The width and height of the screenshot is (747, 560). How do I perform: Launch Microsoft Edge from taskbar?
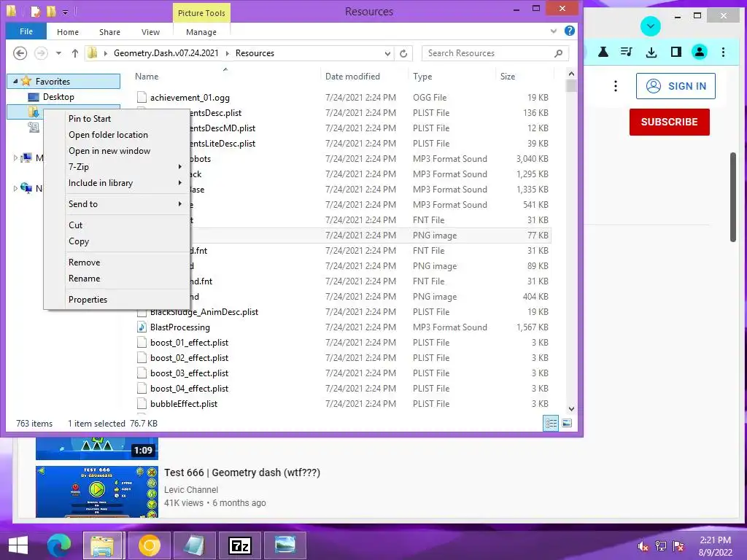(59, 545)
